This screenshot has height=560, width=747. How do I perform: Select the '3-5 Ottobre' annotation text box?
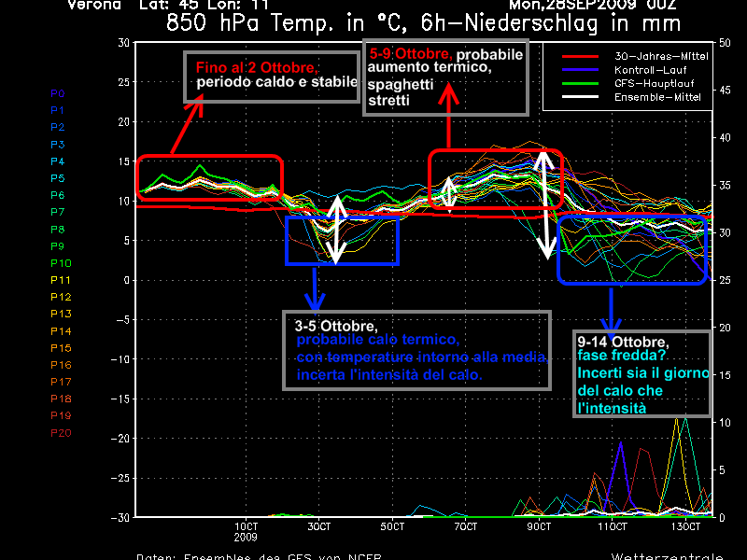416,350
